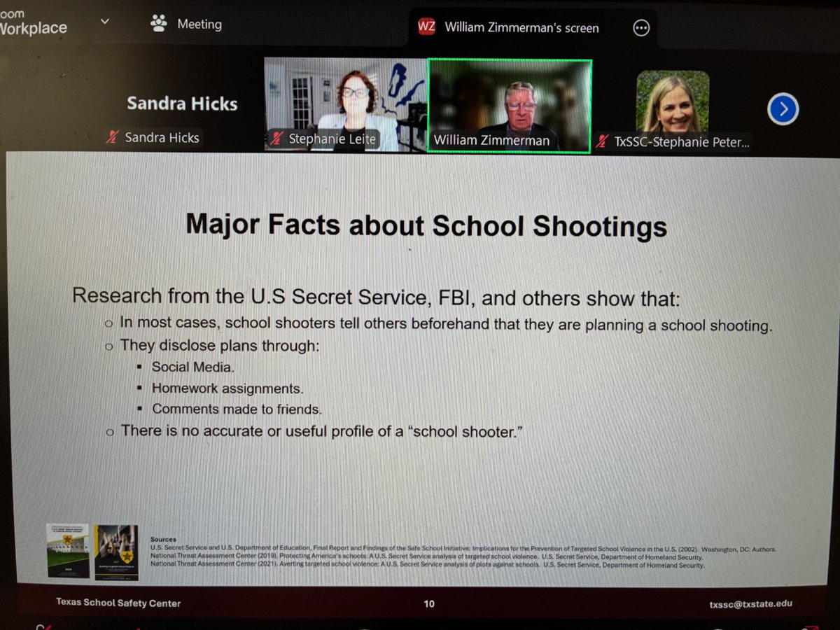Click txssc@txstate.edu email in footer
The image size is (840, 630).
(750, 604)
